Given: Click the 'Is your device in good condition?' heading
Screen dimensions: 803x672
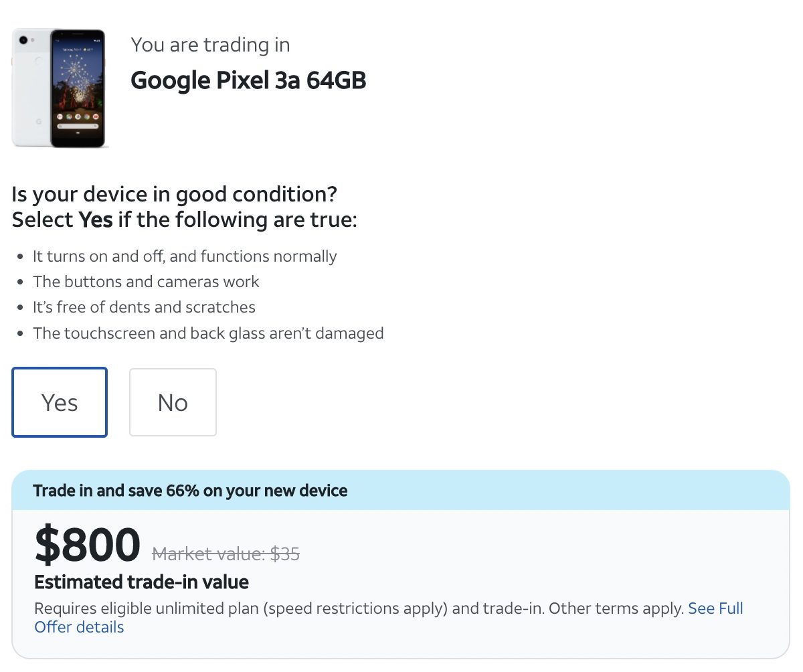Looking at the screenshot, I should coord(174,195).
